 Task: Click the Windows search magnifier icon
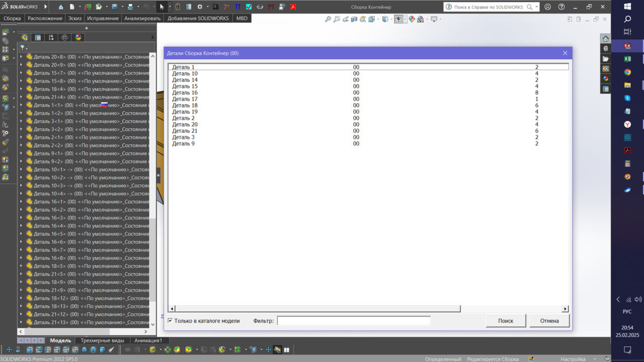(627, 19)
